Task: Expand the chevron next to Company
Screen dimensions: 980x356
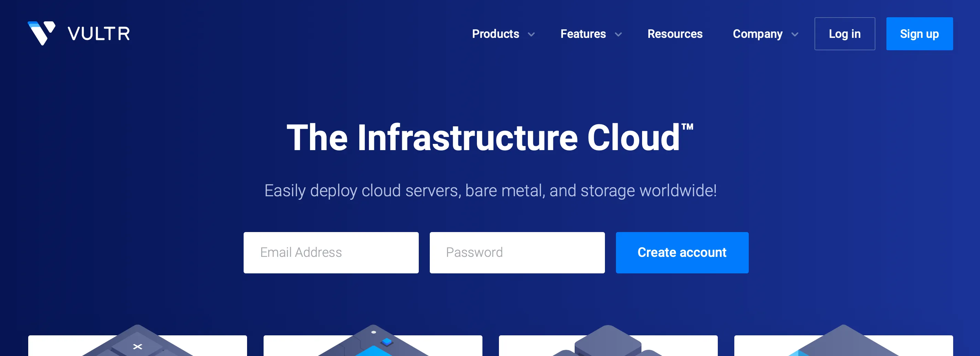Action: [x=795, y=35]
